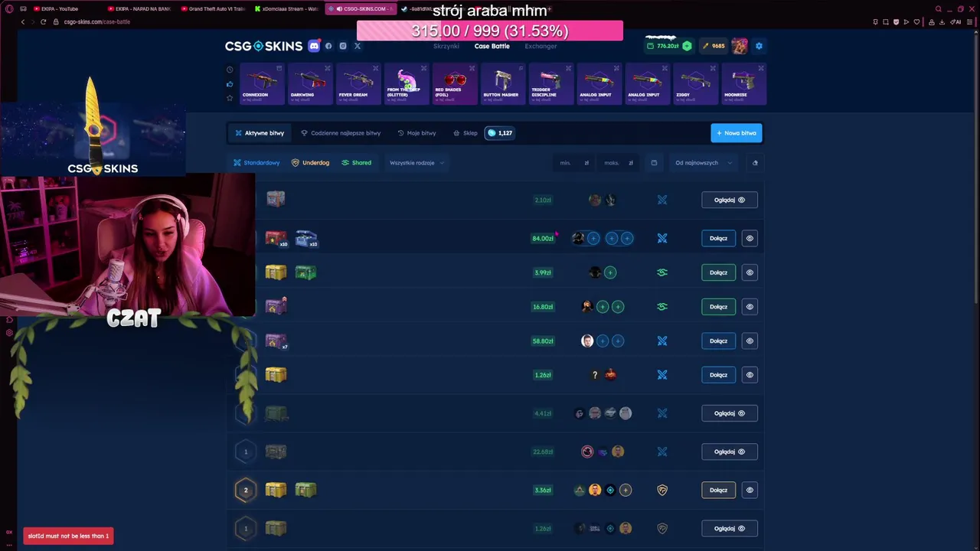Open Red Shades (Foil) drop card

click(454, 83)
